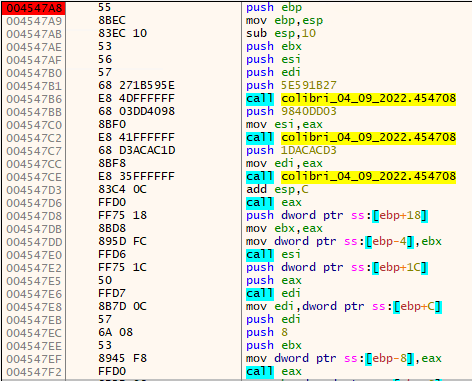
Task: Select the instruction push ebp
Action: click(x=274, y=7)
